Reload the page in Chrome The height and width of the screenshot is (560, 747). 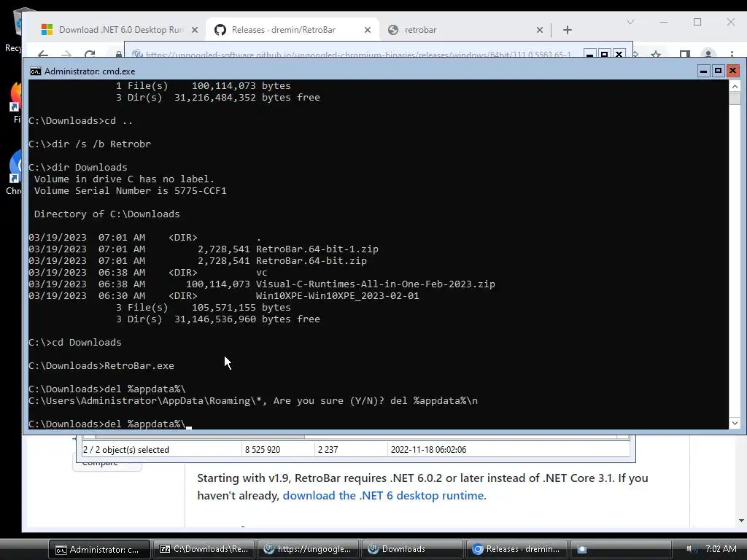click(90, 54)
